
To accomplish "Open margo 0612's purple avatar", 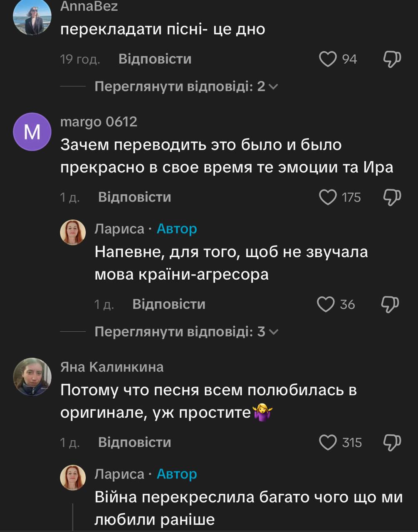I will coord(32,132).
